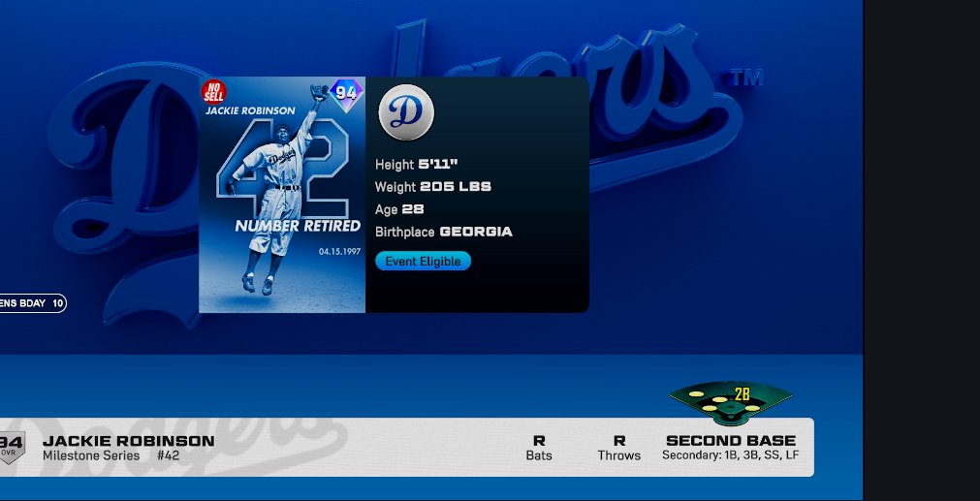Click the Jackie Robinson player card thumbnail
This screenshot has width=980, height=501.
[282, 195]
